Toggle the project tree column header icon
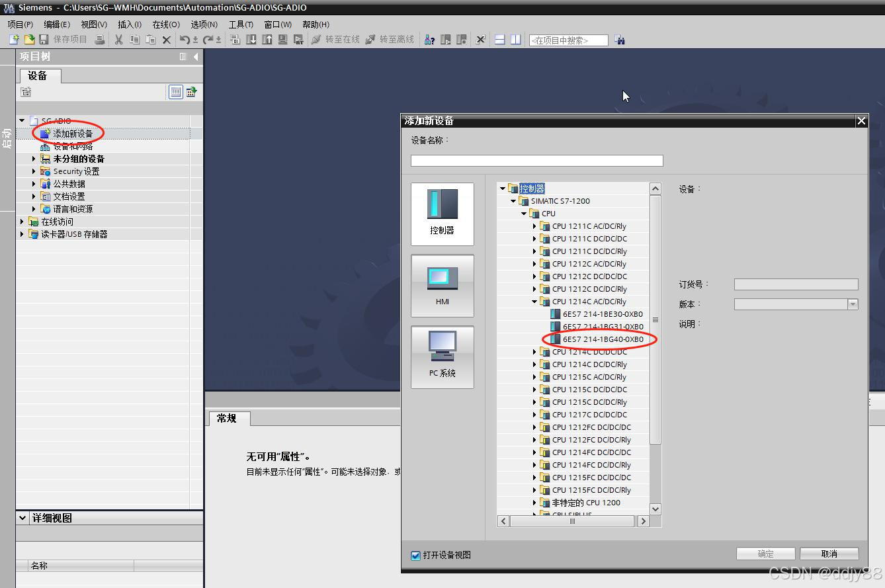 pos(183,57)
